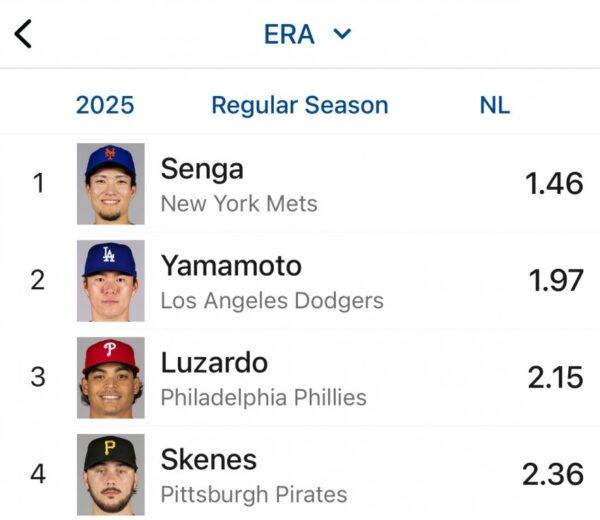
Task: Tap Luzardo's player headshot
Action: point(110,377)
